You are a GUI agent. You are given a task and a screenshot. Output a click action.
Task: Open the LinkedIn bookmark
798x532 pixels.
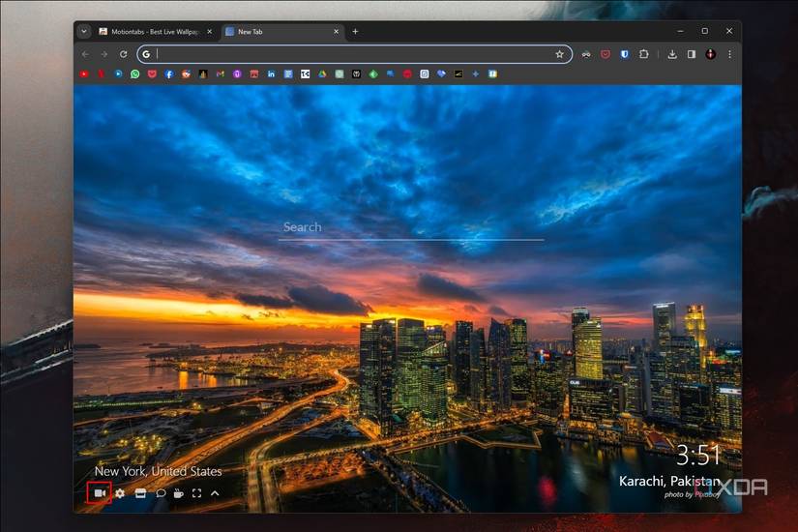point(271,74)
